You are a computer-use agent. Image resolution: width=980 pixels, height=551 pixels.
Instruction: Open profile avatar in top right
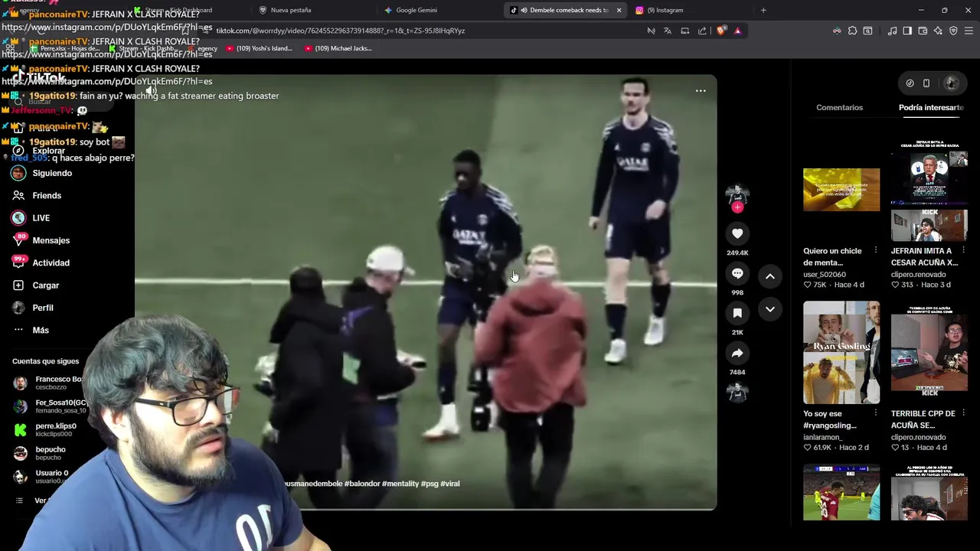point(952,83)
